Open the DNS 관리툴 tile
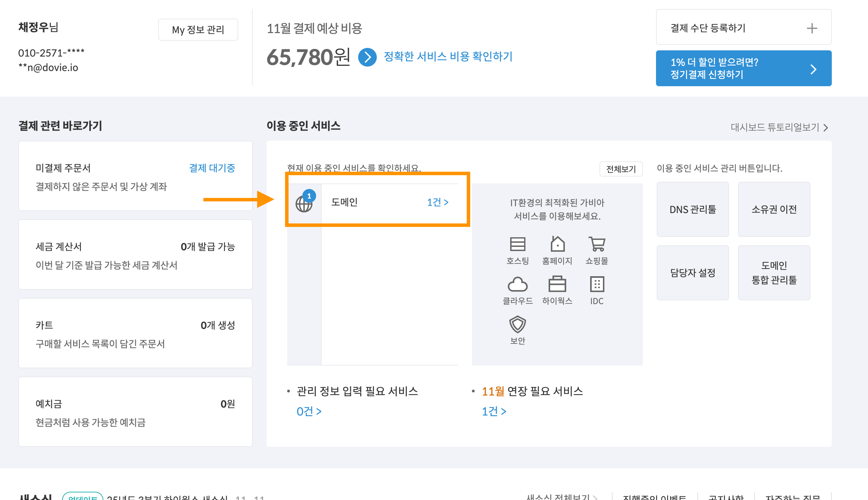Screen dimensions: 868x500 [693, 209]
